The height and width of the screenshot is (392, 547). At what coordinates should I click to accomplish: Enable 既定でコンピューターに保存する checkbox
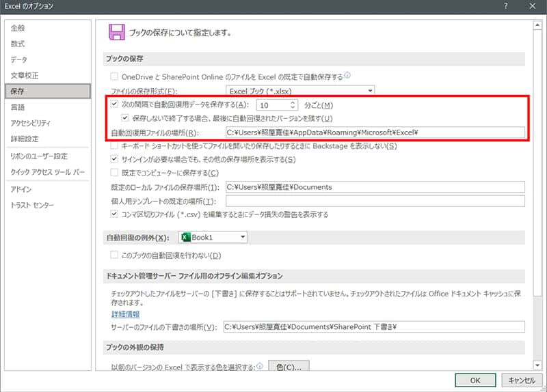tap(114, 172)
